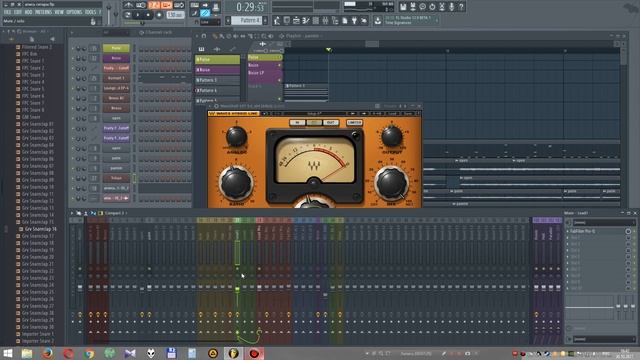Open the mixer output (none) dropdown at the bottom of the panel

point(604,339)
